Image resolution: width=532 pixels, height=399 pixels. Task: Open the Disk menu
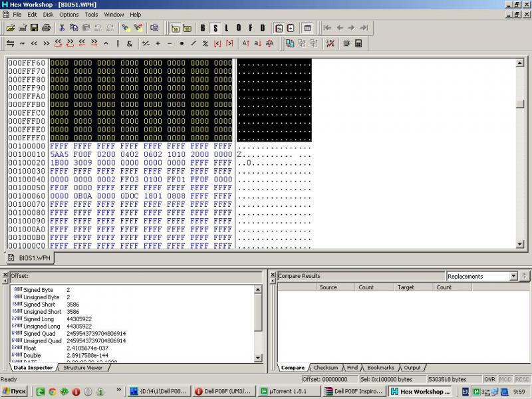[x=48, y=15]
